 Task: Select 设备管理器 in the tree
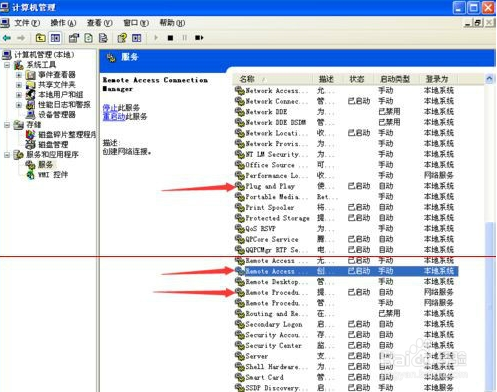57,115
